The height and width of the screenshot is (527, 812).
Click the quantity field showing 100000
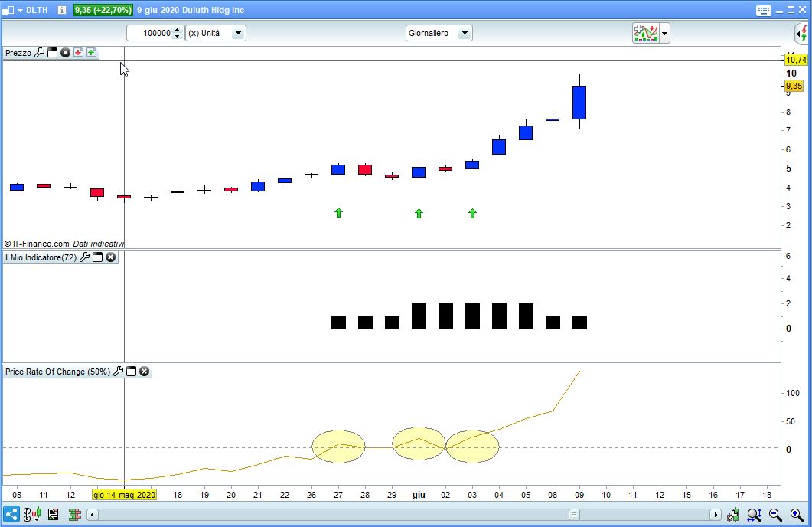click(150, 33)
